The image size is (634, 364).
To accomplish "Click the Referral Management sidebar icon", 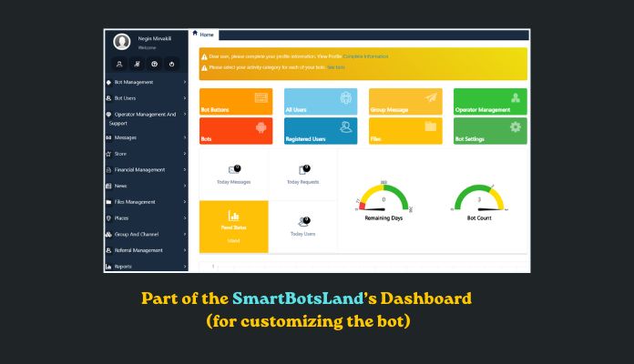I will point(108,250).
